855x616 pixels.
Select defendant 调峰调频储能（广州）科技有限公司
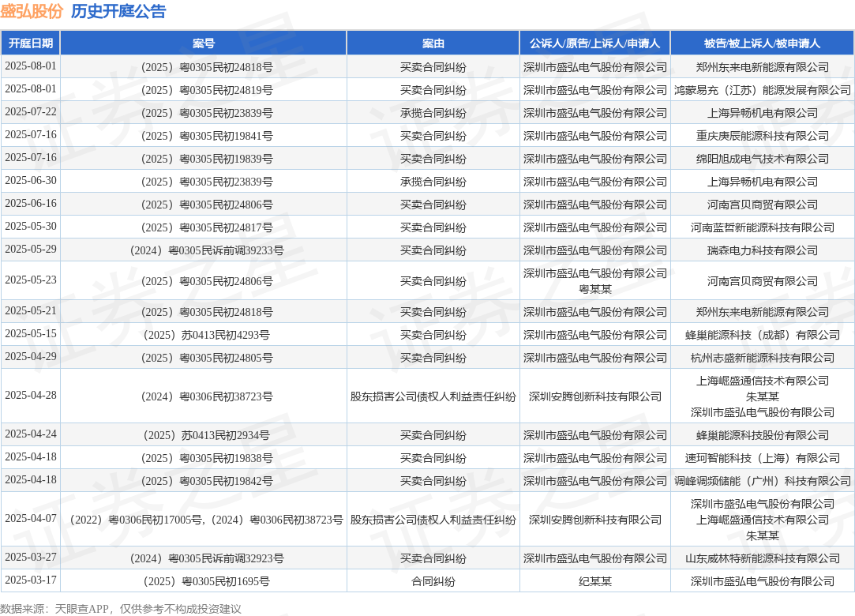(763, 481)
